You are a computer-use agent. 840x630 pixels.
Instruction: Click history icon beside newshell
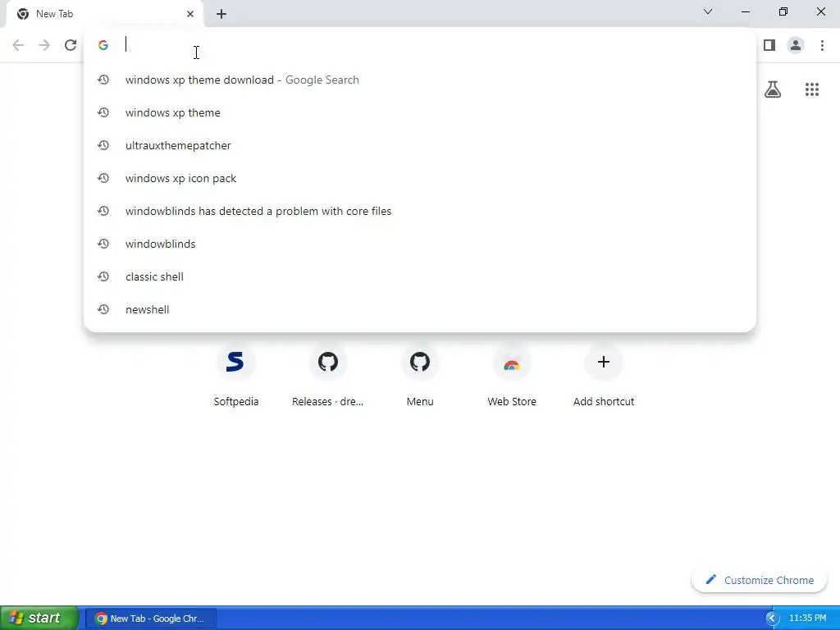(103, 309)
